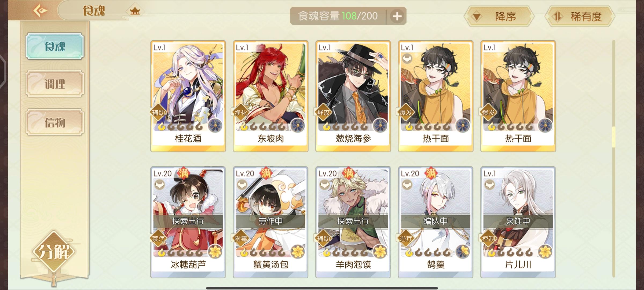The height and width of the screenshot is (290, 644).
Task: Tap the bowl icon on 片儿川 card
Action: pyautogui.click(x=490, y=185)
